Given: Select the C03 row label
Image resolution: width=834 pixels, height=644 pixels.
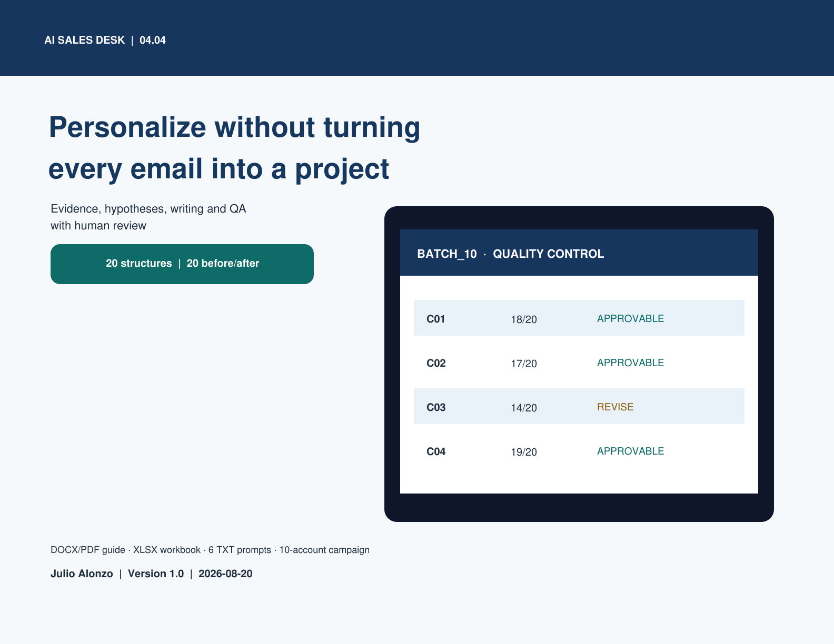Looking at the screenshot, I should click(436, 407).
